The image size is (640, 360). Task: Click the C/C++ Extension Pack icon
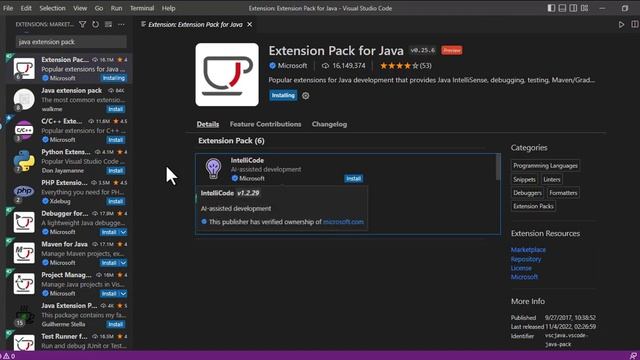click(24, 130)
